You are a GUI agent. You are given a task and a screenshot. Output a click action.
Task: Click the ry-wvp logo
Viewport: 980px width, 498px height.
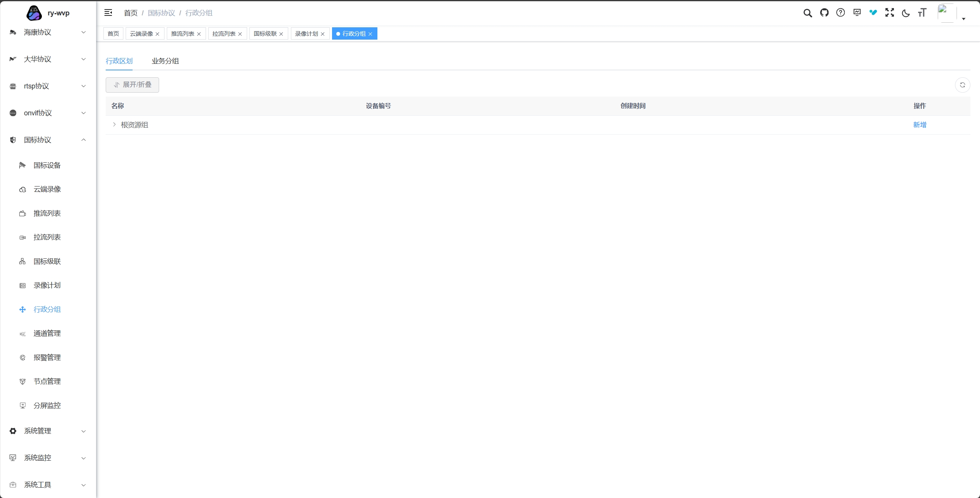(34, 13)
